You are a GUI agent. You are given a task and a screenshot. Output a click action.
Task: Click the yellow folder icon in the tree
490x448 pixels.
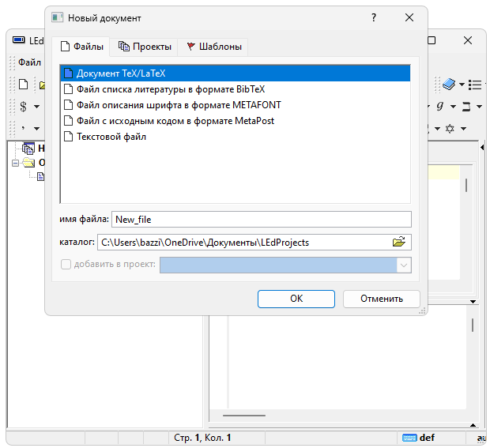pyautogui.click(x=28, y=163)
